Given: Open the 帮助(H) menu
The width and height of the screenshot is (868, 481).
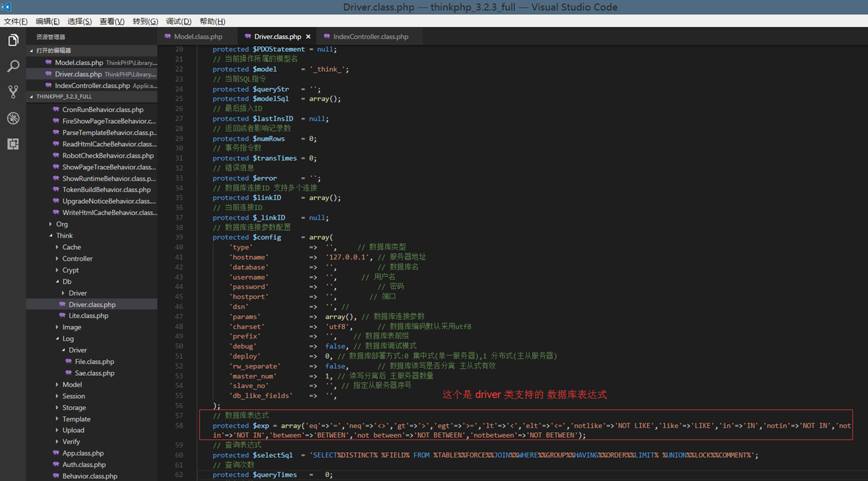Looking at the screenshot, I should tap(212, 21).
